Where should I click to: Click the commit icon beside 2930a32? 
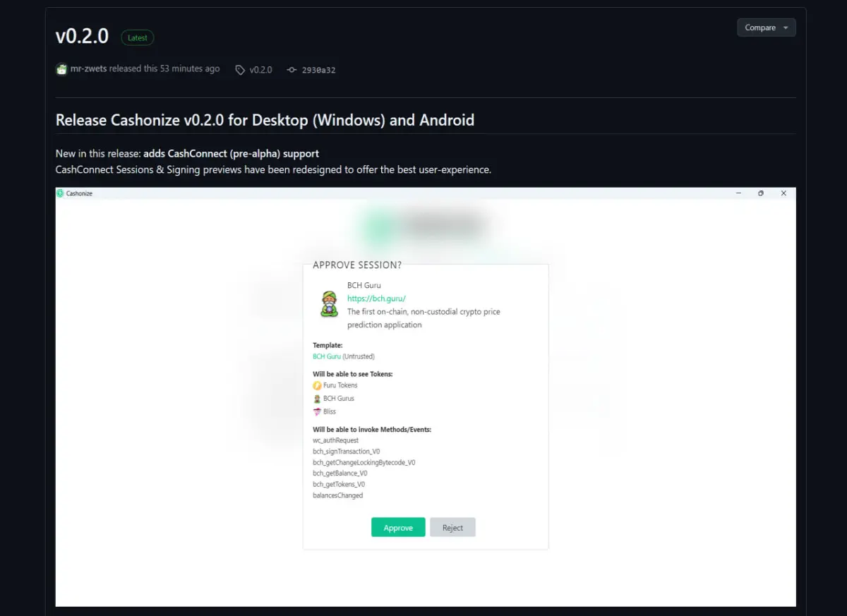[292, 70]
